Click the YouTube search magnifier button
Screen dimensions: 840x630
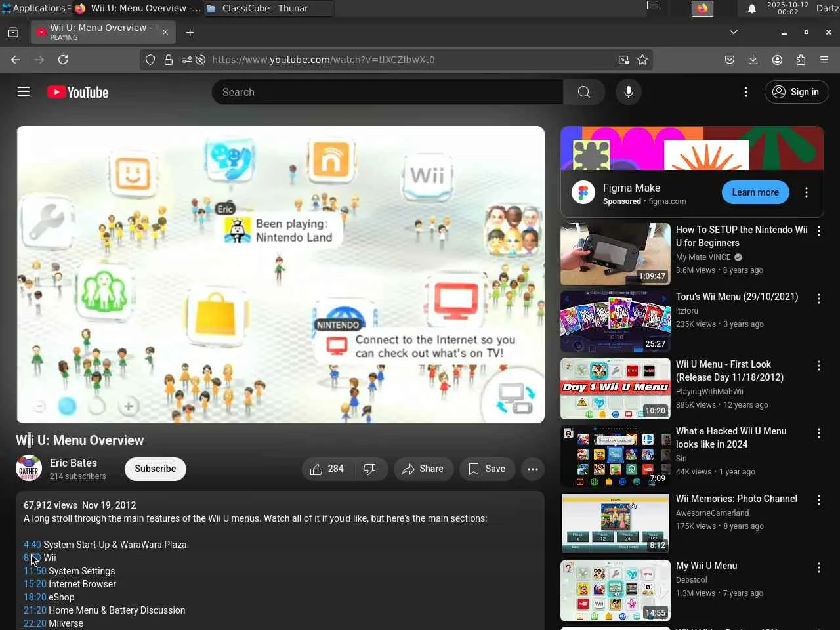[x=583, y=92]
